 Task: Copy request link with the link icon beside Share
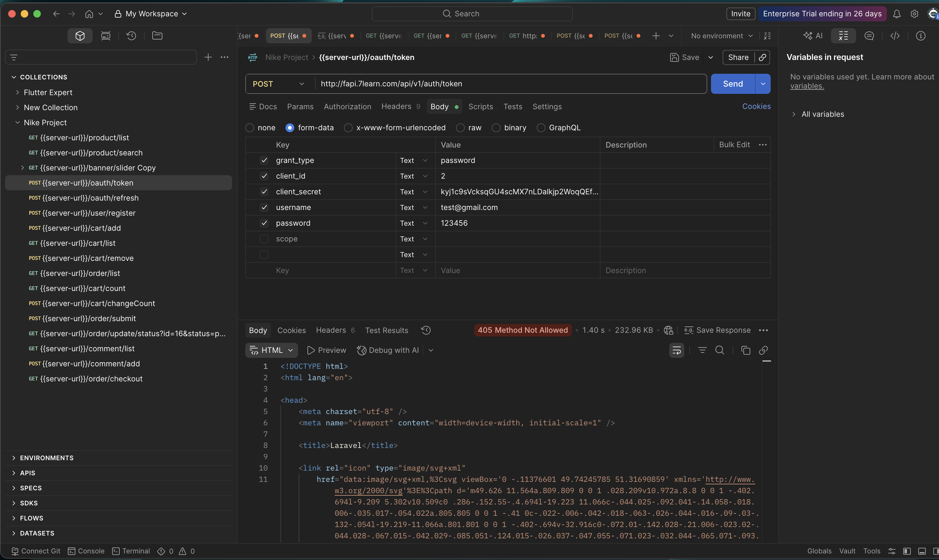(763, 57)
